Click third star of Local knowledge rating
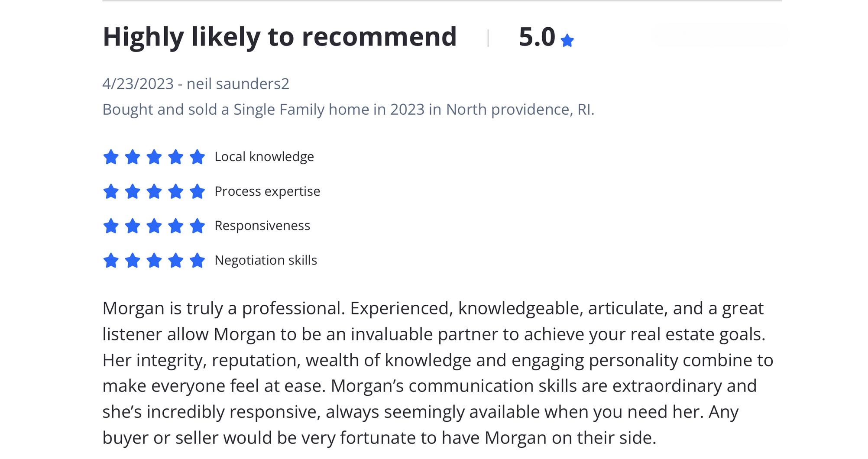The image size is (868, 459). [154, 157]
